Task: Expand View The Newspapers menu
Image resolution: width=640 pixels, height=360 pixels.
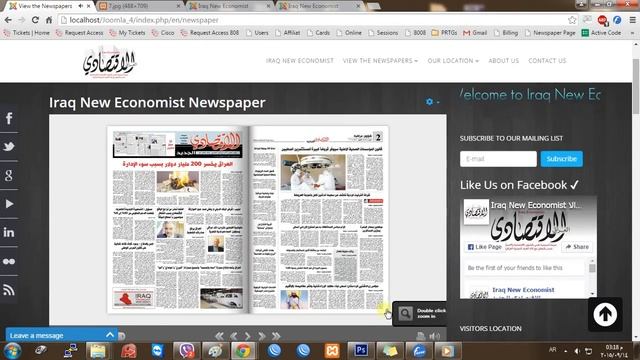Action: coord(380,60)
